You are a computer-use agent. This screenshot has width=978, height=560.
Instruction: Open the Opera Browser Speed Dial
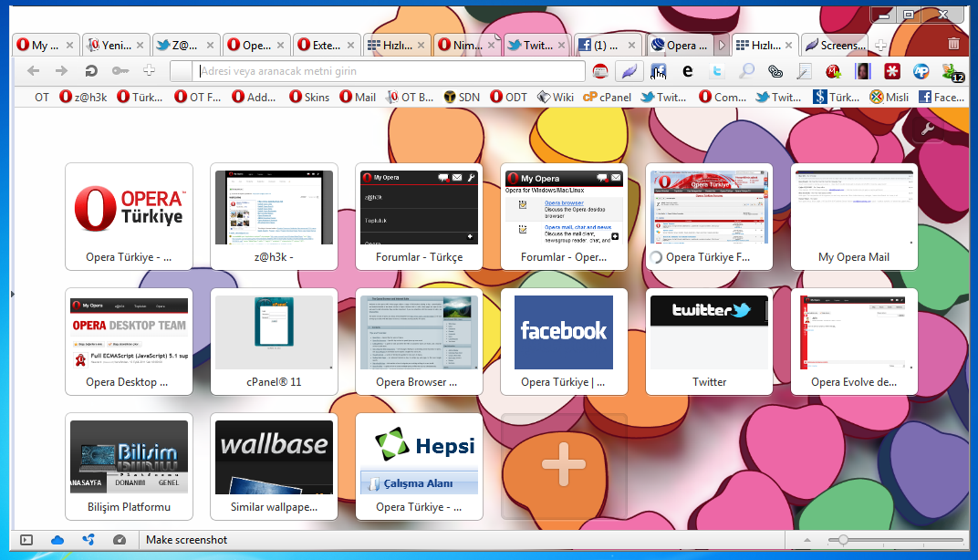pyautogui.click(x=419, y=341)
